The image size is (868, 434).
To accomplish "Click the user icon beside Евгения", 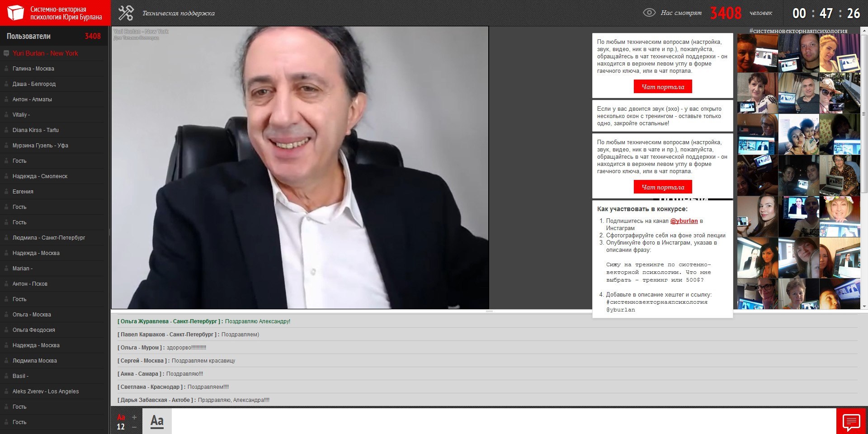I will point(6,192).
